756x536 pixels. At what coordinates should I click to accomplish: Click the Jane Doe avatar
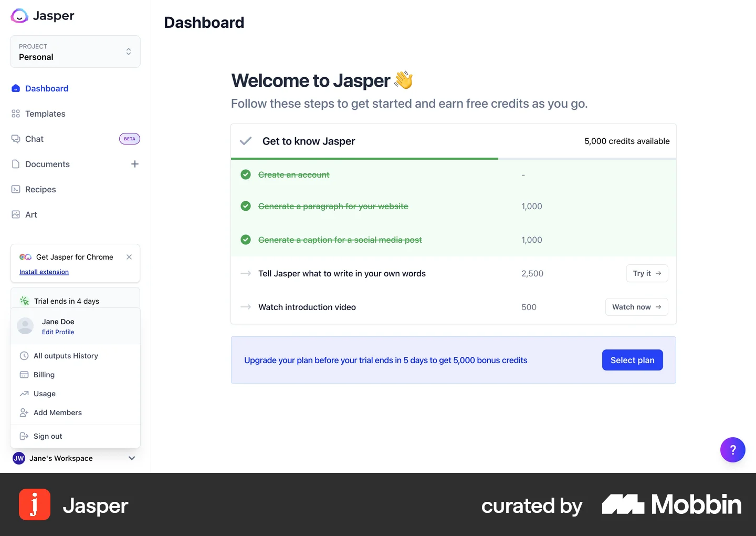point(25,326)
